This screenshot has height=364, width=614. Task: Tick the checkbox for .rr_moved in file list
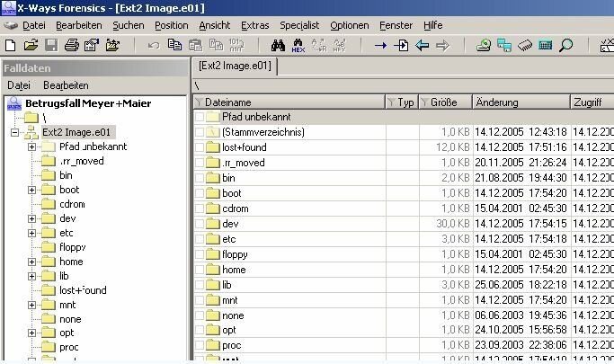(x=200, y=163)
